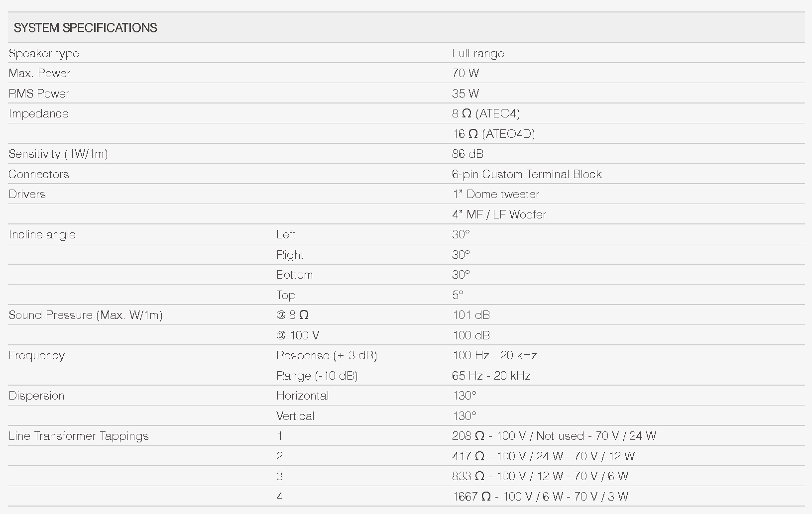Image resolution: width=812 pixels, height=514 pixels.
Task: Select the 1” Dome tweeter entry
Action: (x=495, y=194)
